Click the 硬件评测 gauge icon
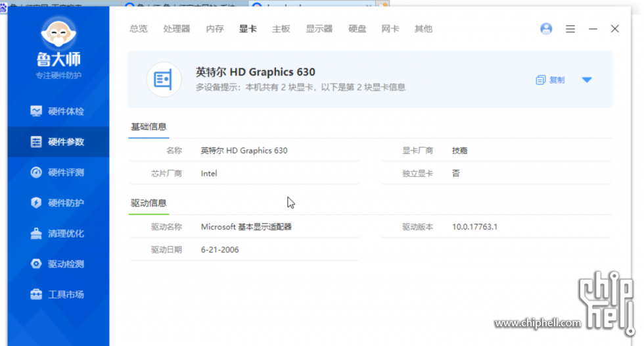The image size is (644, 346). [36, 172]
